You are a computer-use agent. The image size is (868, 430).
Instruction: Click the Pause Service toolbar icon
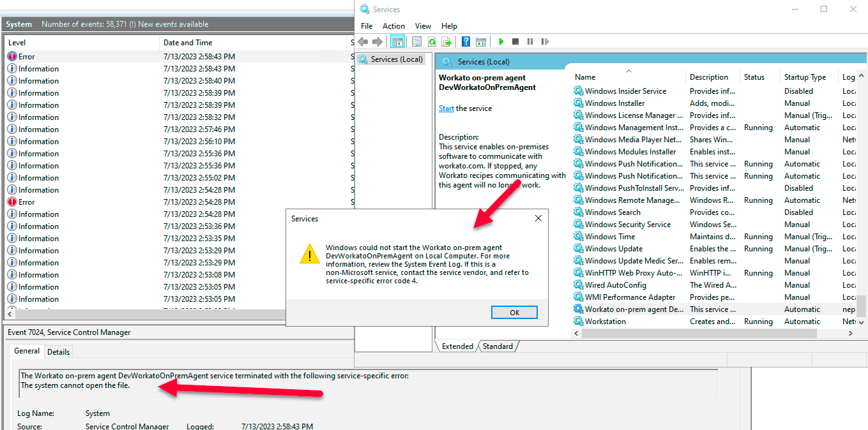click(530, 41)
